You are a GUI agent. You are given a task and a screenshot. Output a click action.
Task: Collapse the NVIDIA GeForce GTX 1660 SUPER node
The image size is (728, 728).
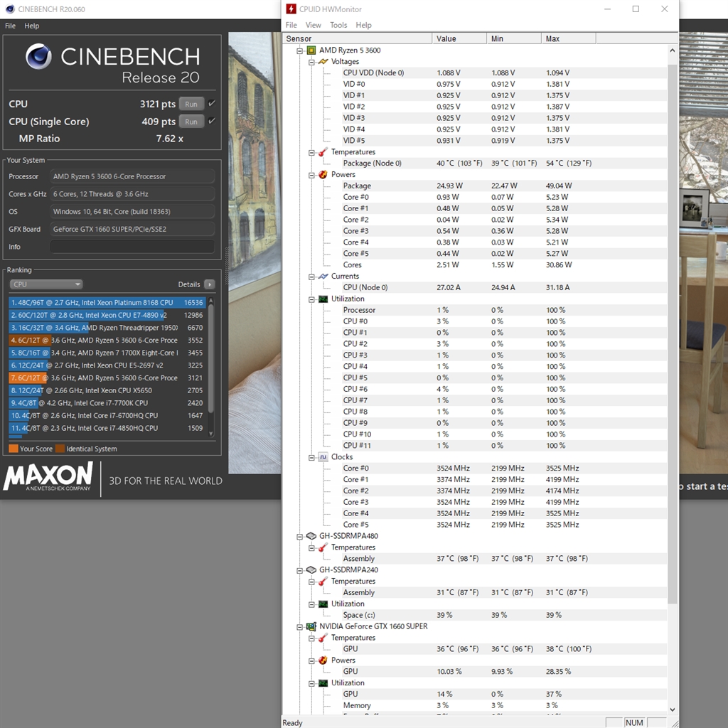pos(299,627)
